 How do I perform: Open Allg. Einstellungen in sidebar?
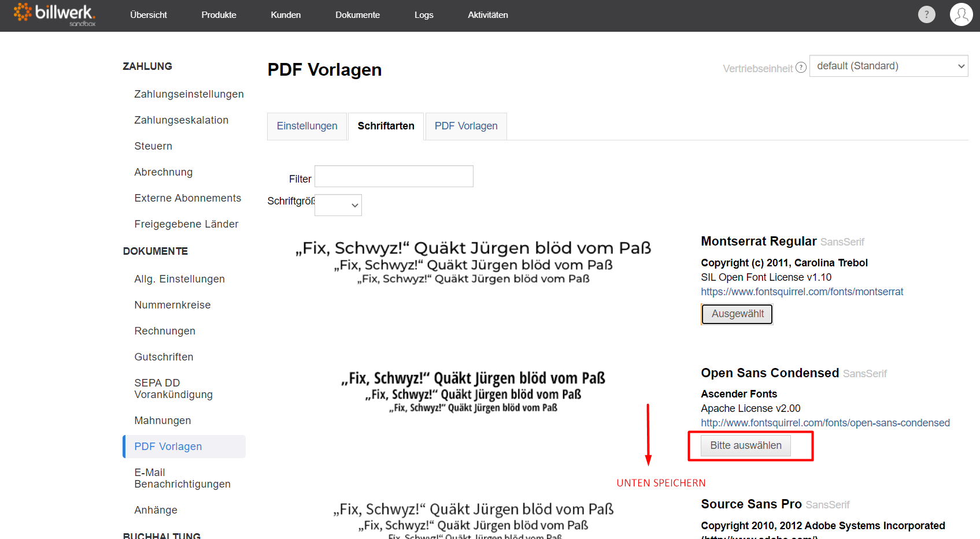click(180, 279)
